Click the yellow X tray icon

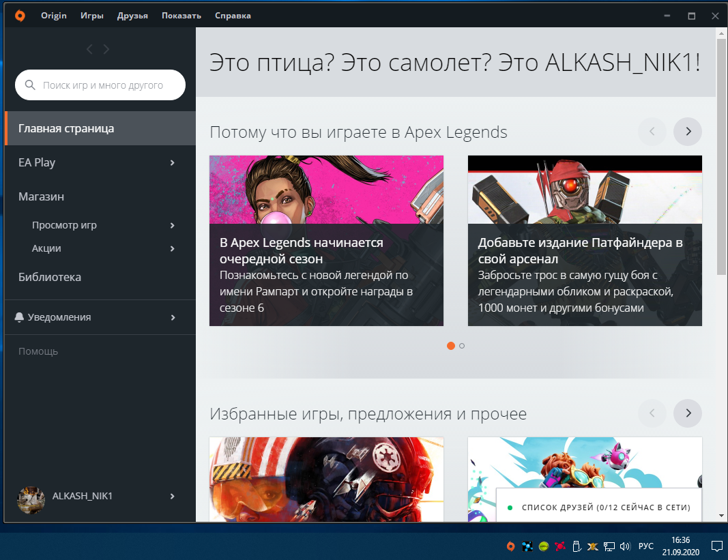click(592, 546)
